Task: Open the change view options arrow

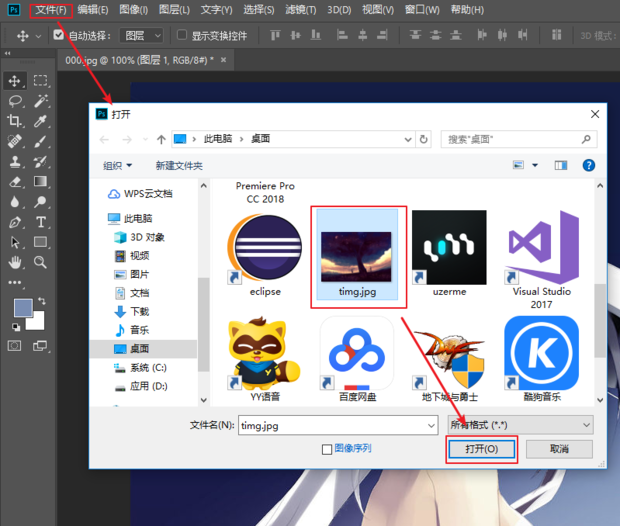Action: coord(535,165)
